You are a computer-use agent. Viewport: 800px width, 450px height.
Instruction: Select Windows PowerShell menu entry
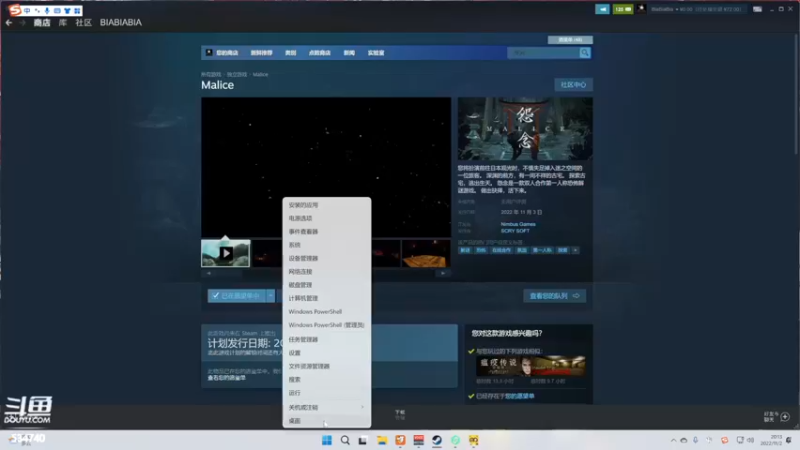[x=327, y=311]
